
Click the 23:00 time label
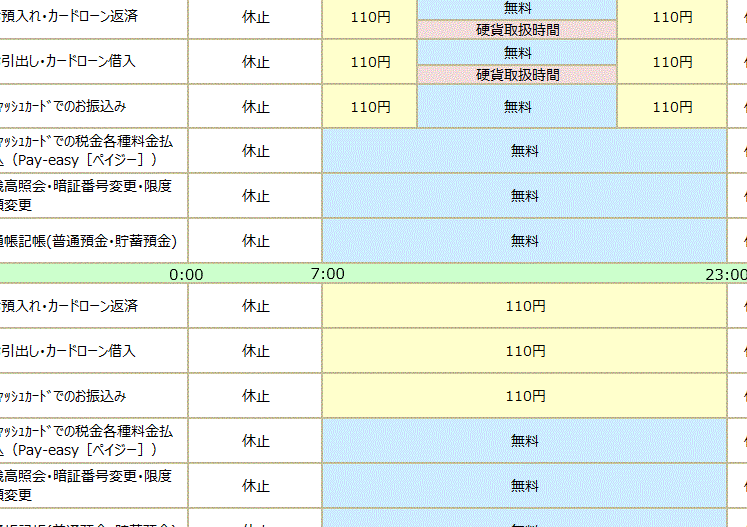725,274
